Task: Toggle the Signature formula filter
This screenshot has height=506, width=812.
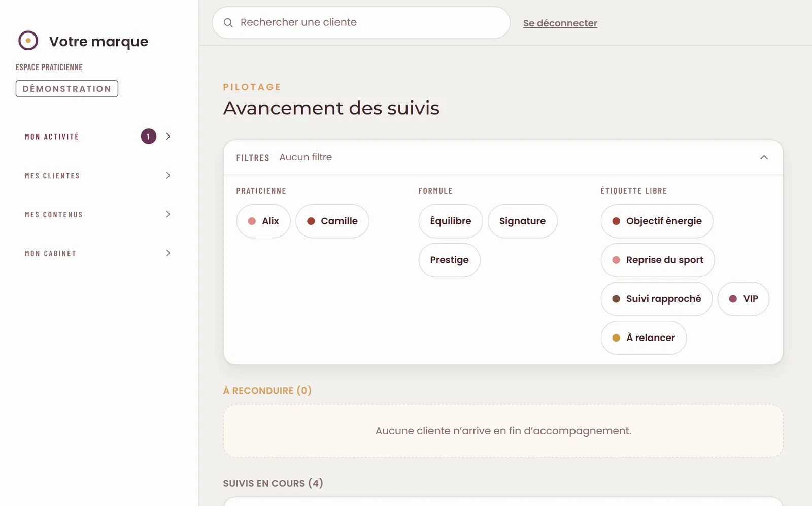Action: [523, 221]
